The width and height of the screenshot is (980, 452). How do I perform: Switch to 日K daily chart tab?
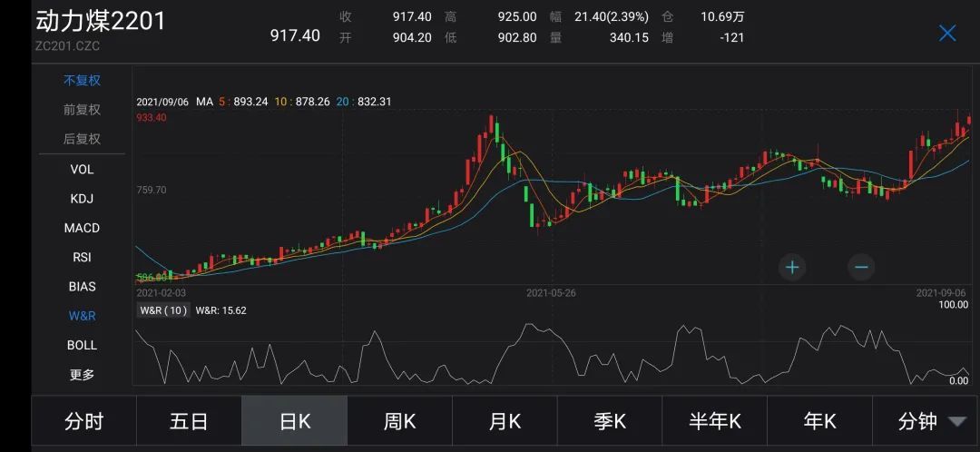point(294,421)
